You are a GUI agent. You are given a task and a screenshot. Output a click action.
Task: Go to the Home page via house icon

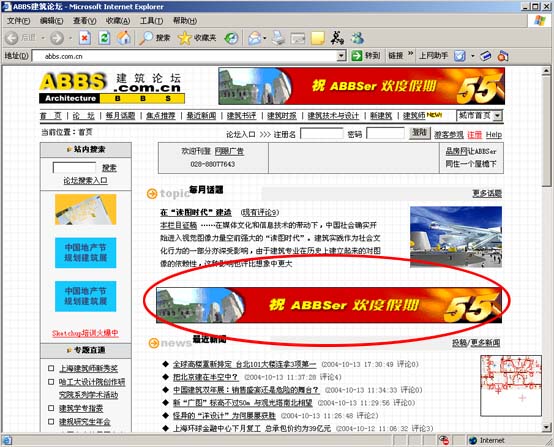pyautogui.click(x=124, y=38)
